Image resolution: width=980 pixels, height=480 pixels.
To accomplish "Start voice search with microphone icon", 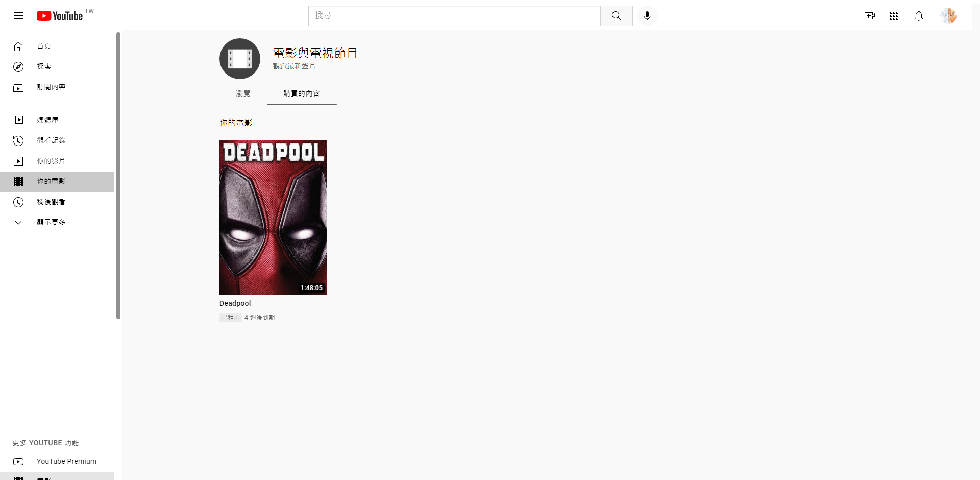I will pos(647,16).
